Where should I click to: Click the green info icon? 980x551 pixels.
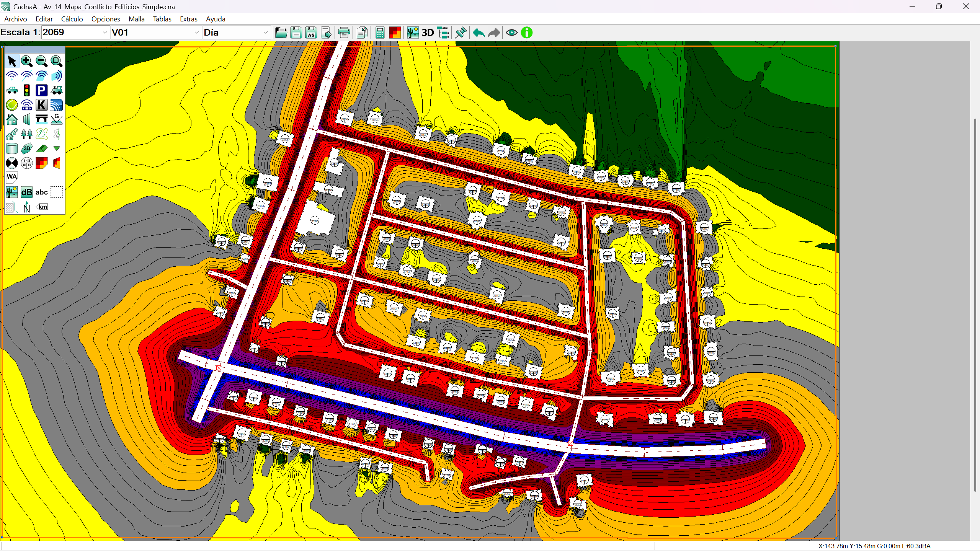(x=527, y=33)
